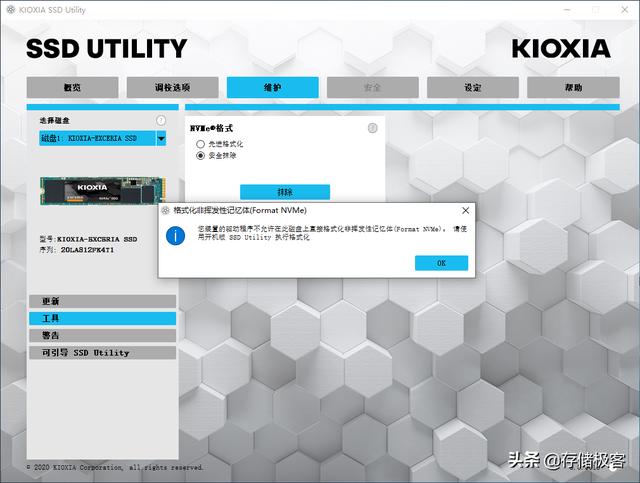The image size is (640, 483).
Task: Click help icon beside NVMe格式 heading
Action: point(372,128)
